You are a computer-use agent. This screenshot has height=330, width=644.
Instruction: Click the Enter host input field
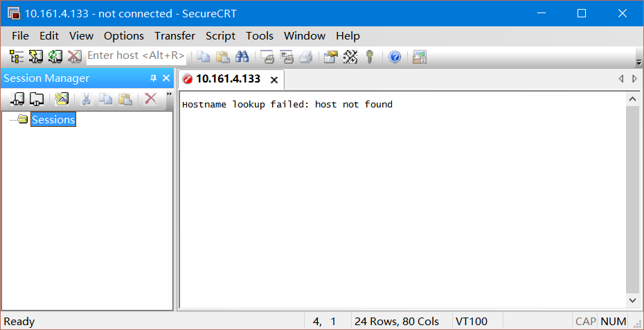[136, 55]
